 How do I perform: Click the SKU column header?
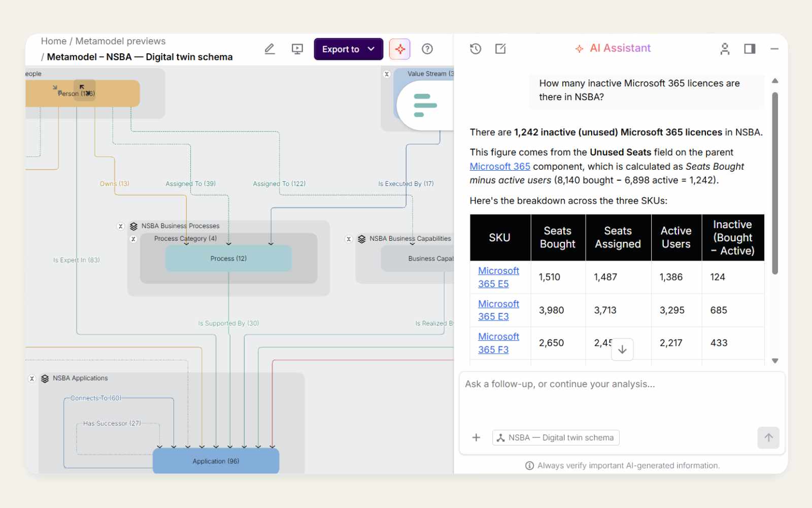(x=500, y=238)
